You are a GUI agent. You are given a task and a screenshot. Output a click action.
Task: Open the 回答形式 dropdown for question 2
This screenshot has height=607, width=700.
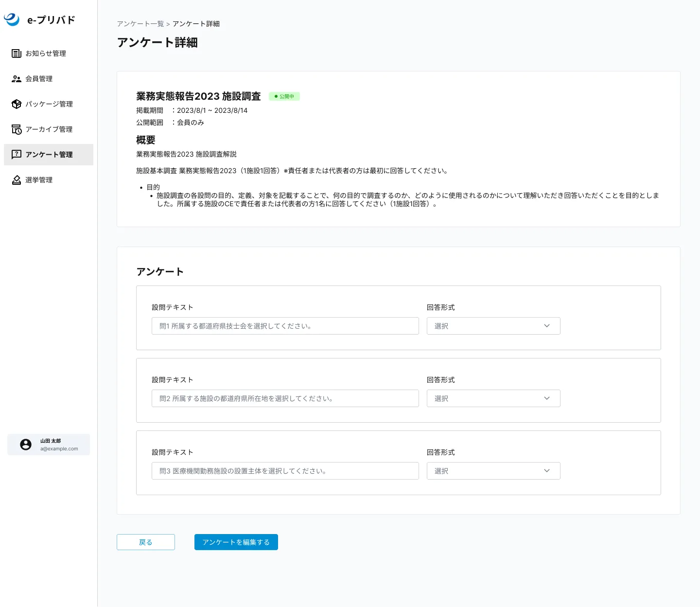pyautogui.click(x=493, y=398)
